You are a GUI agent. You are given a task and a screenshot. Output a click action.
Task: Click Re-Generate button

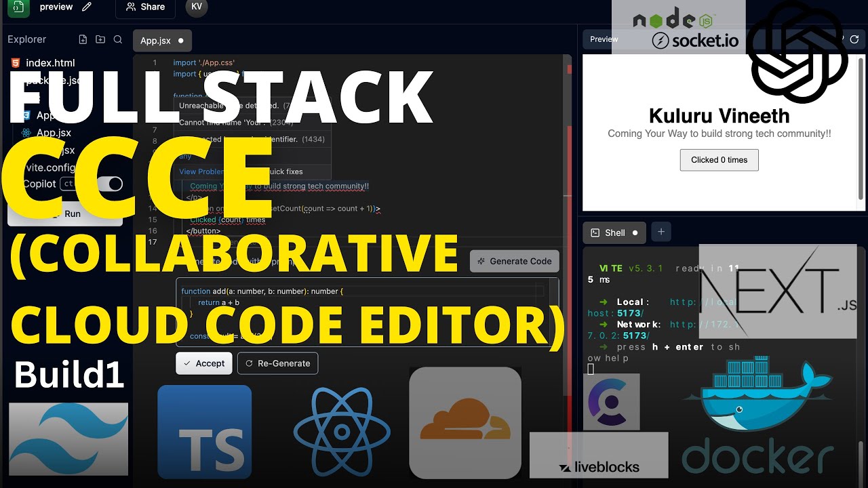[277, 363]
